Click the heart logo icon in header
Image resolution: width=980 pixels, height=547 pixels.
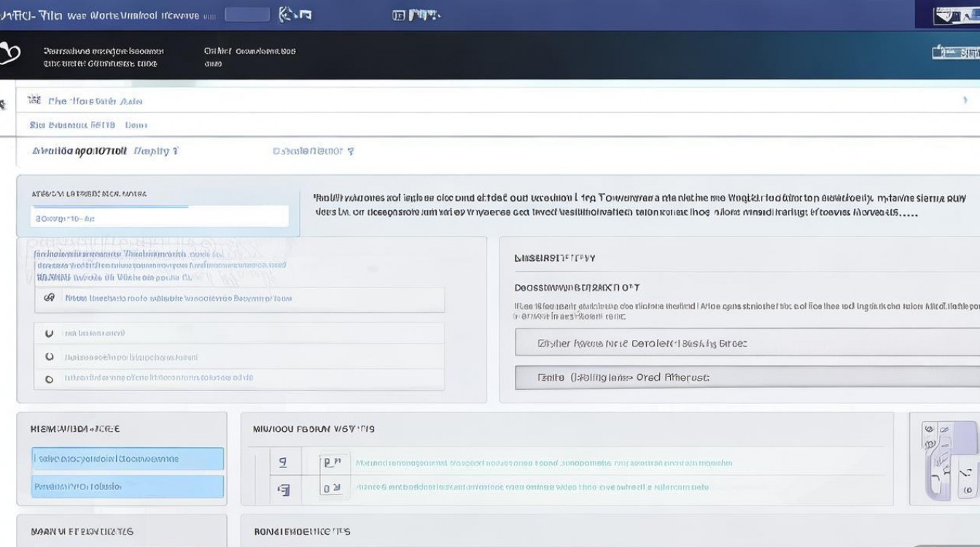click(x=10, y=53)
